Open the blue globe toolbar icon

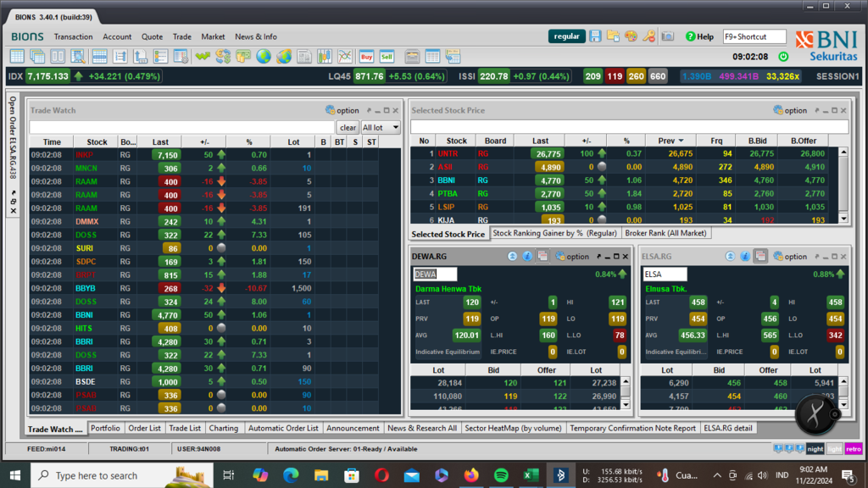coord(264,57)
